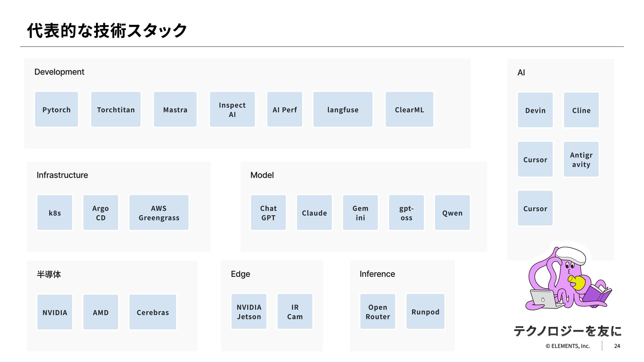Select the Inspect AI box

[x=232, y=110]
